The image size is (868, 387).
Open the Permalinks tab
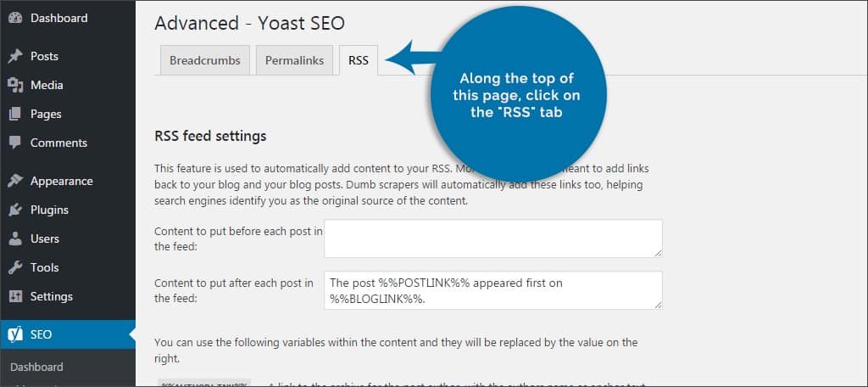point(294,60)
